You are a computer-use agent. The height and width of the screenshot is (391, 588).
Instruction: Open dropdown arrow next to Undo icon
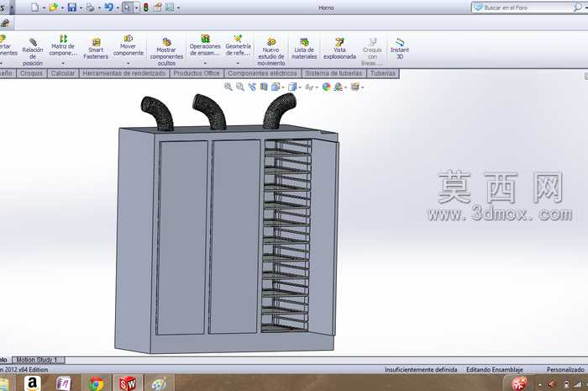(x=118, y=8)
